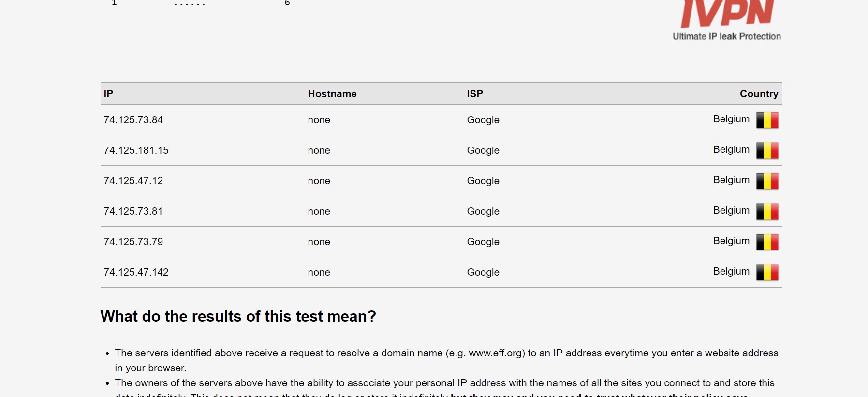Click Belgium flag for 74.125.73.81
868x397 pixels.
pos(767,211)
